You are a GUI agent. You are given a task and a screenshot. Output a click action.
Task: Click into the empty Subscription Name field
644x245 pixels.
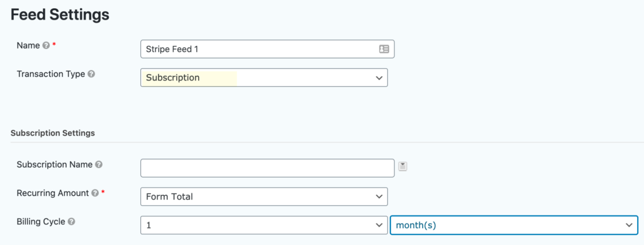(x=267, y=168)
